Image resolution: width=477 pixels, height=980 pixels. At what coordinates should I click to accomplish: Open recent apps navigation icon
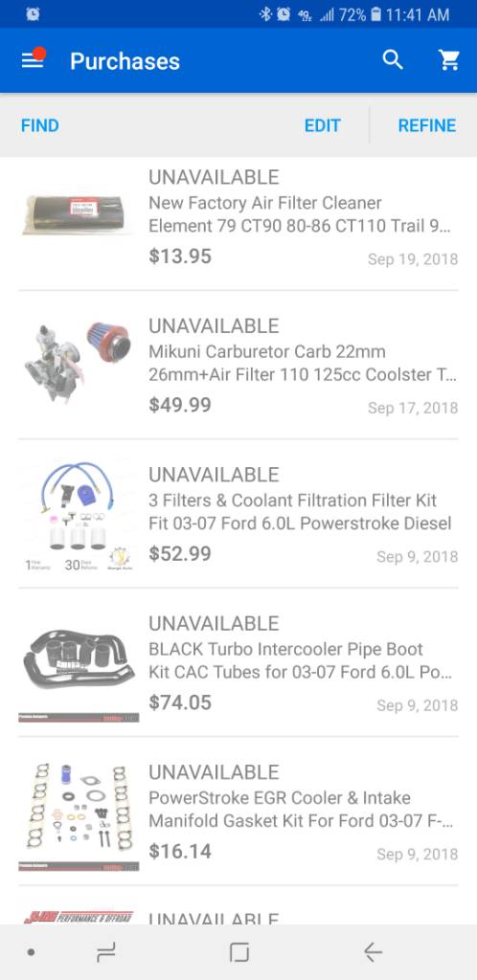point(106,952)
